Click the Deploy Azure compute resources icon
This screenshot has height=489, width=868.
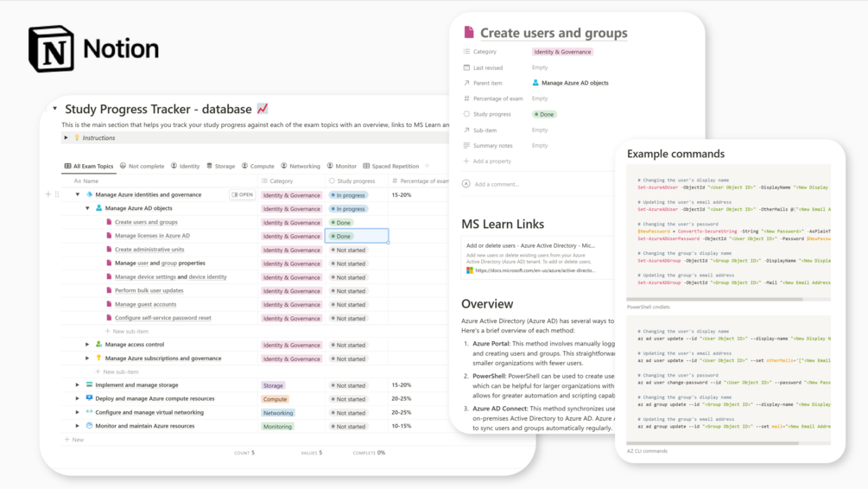tap(89, 398)
